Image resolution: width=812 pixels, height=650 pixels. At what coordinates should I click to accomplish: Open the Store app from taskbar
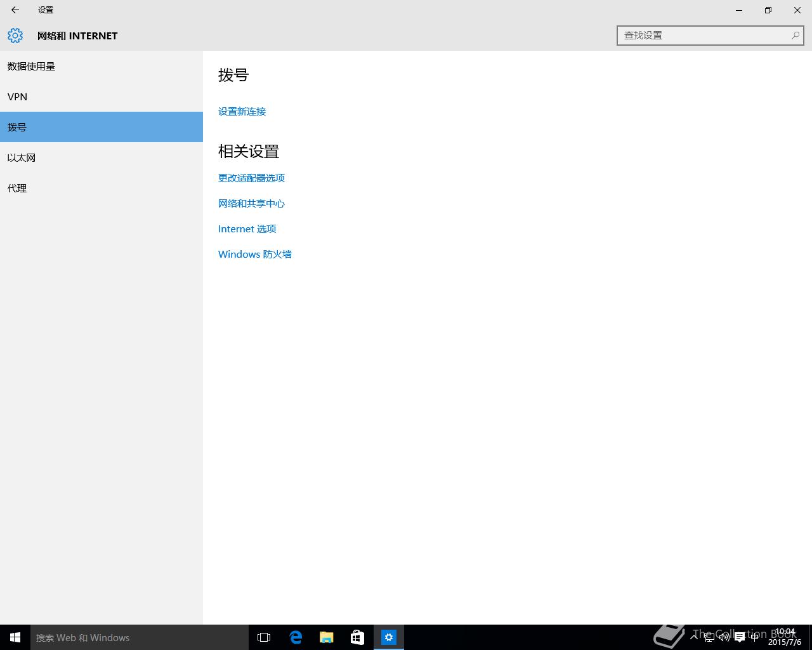tap(358, 637)
